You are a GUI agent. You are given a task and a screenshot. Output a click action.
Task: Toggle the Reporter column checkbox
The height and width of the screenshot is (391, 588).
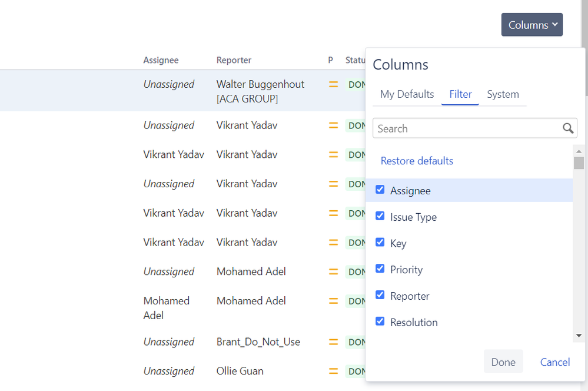tap(380, 295)
